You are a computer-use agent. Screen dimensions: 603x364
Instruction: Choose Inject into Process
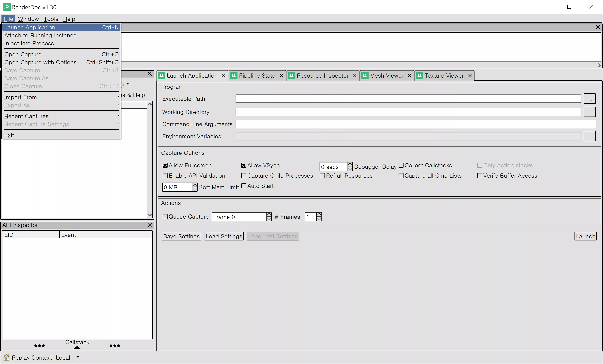click(x=61, y=43)
